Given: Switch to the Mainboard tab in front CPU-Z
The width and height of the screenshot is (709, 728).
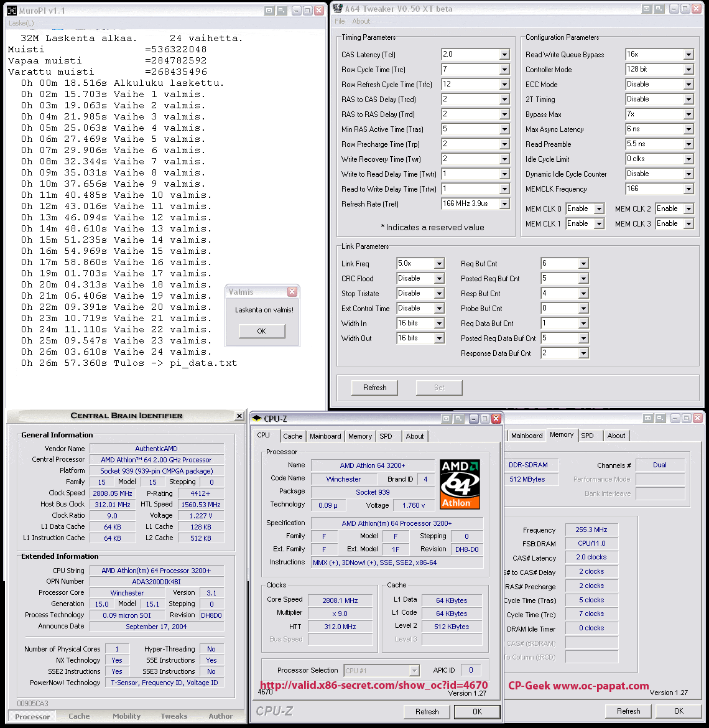Looking at the screenshot, I should point(325,436).
